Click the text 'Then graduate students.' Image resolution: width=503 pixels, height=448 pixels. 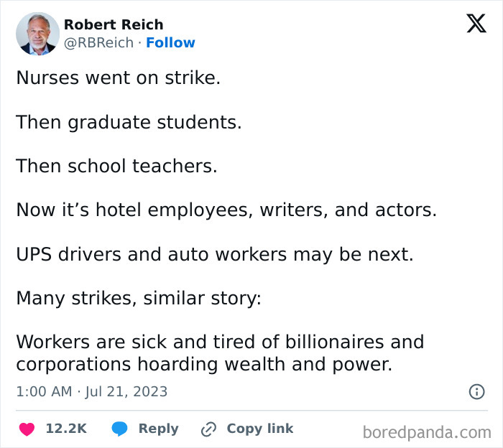coord(129,122)
